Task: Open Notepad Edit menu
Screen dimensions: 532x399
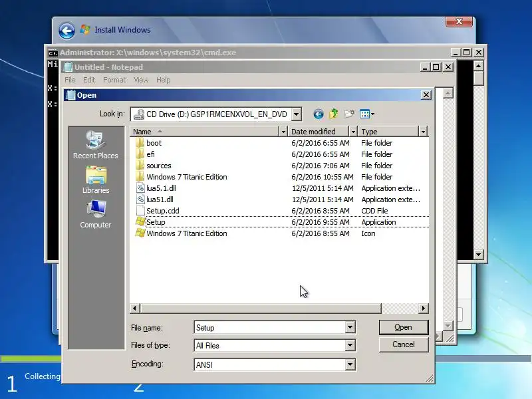Action: click(x=89, y=80)
